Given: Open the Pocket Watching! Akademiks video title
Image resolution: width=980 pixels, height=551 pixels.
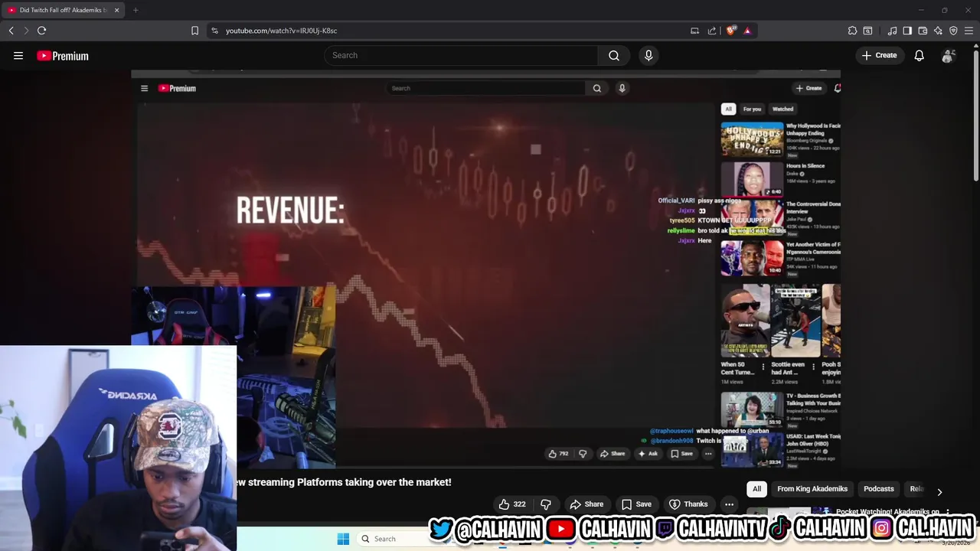Looking at the screenshot, I should point(888,512).
